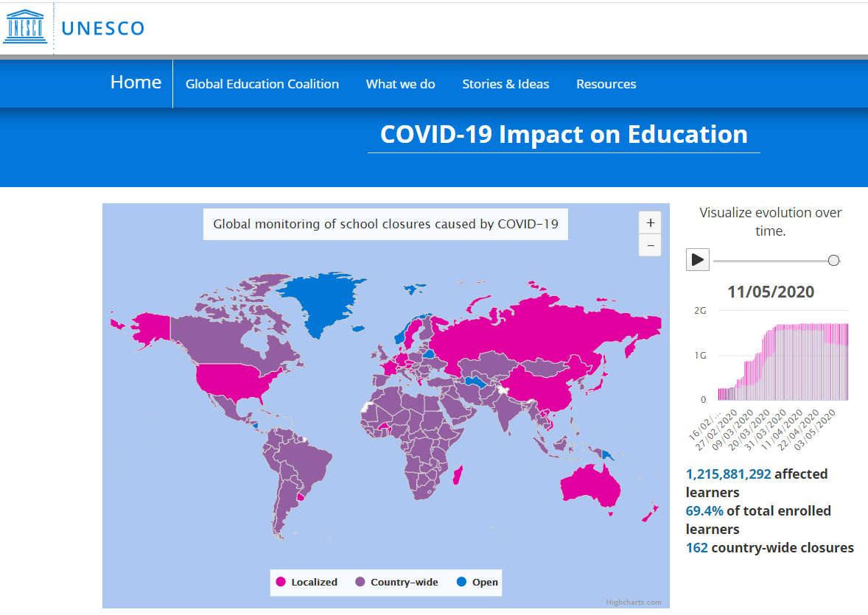Go to What we do page
This screenshot has height=615, width=868.
400,84
